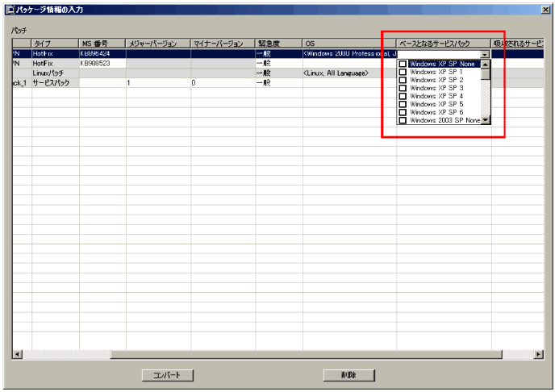Image resolution: width=555 pixels, height=392 pixels.
Task: Select the Windows XP SP 4 checkbox
Action: click(x=403, y=96)
